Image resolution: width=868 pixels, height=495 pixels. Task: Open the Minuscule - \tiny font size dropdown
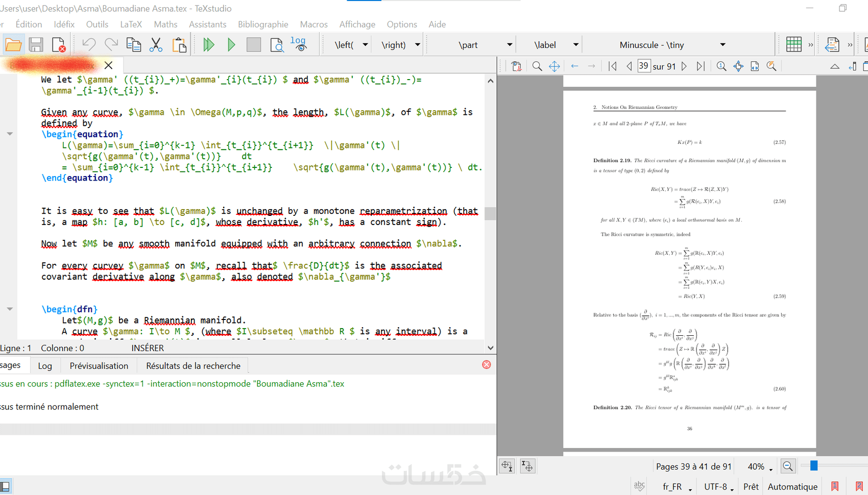pos(722,45)
